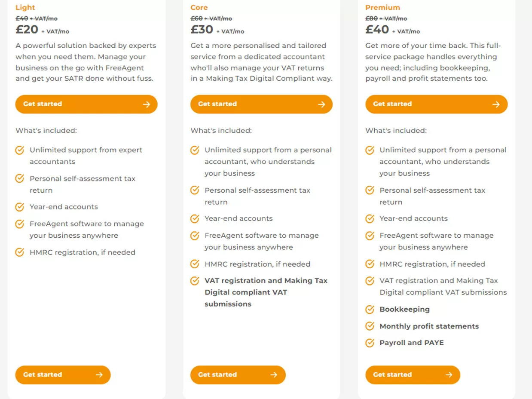Click the Core plan title
Image resolution: width=532 pixels, height=399 pixels.
tap(199, 7)
